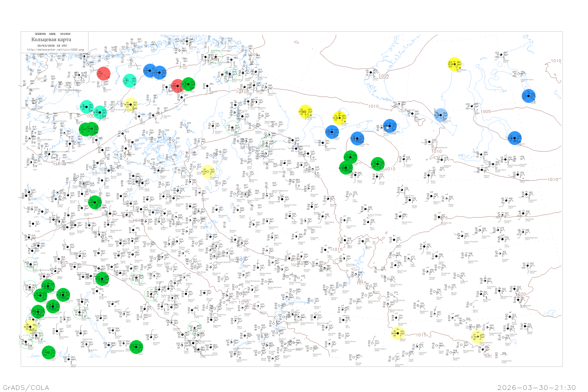Click the yellow circle at station 20667
Screen dimensions: 588x392
[454, 64]
